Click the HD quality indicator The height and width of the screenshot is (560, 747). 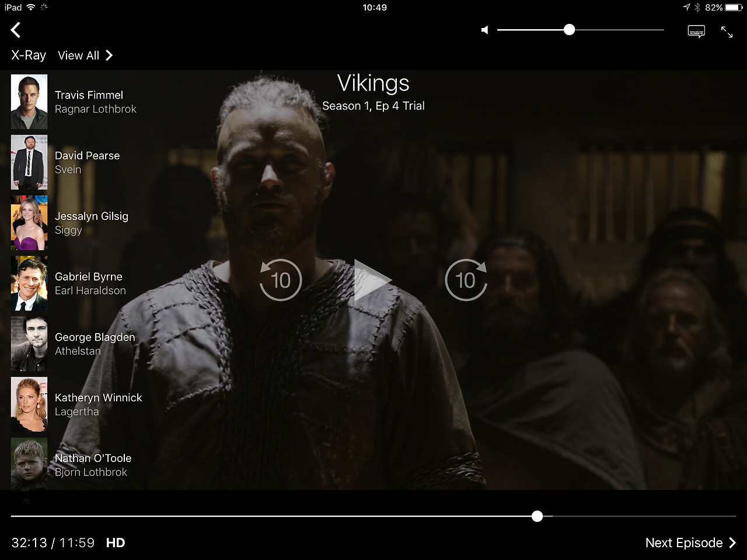(116, 543)
